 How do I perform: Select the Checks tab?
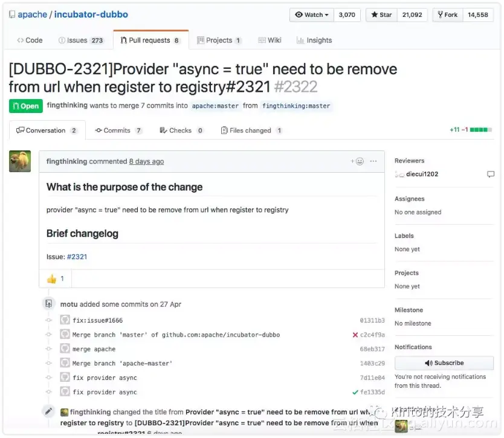pyautogui.click(x=181, y=130)
